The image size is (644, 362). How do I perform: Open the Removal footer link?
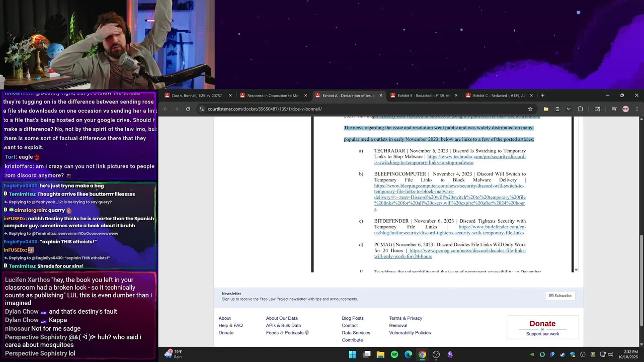[x=398, y=325]
